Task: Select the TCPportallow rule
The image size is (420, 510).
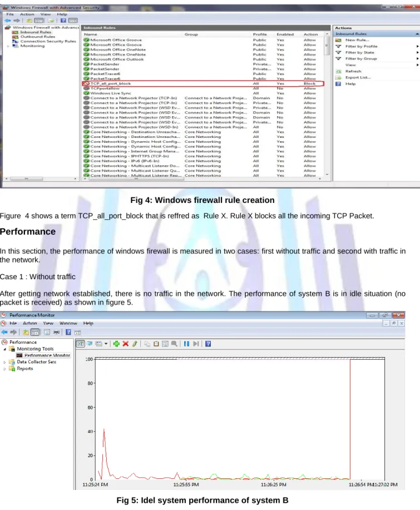Action: point(203,88)
